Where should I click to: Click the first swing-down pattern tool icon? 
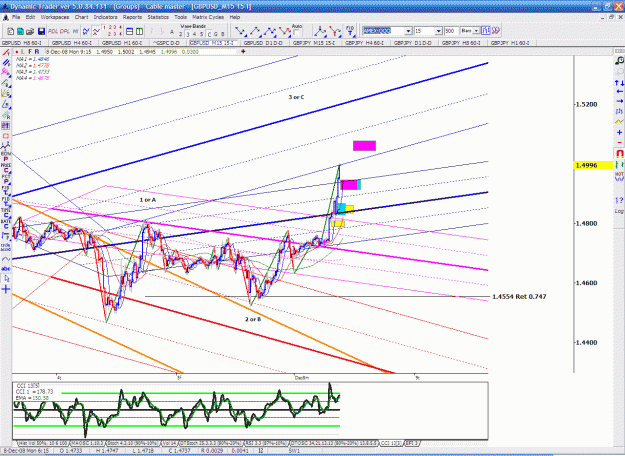point(240,31)
